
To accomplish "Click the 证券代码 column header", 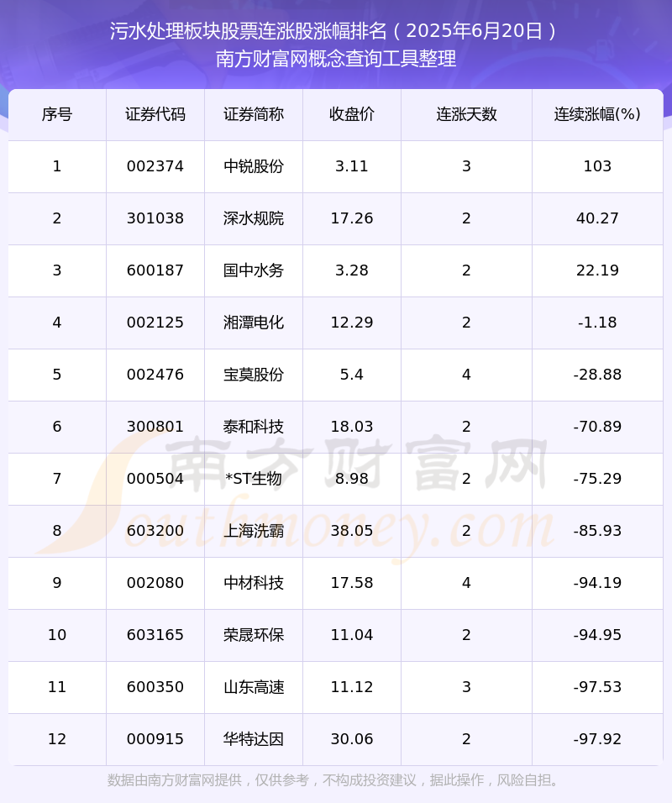I will (x=155, y=114).
